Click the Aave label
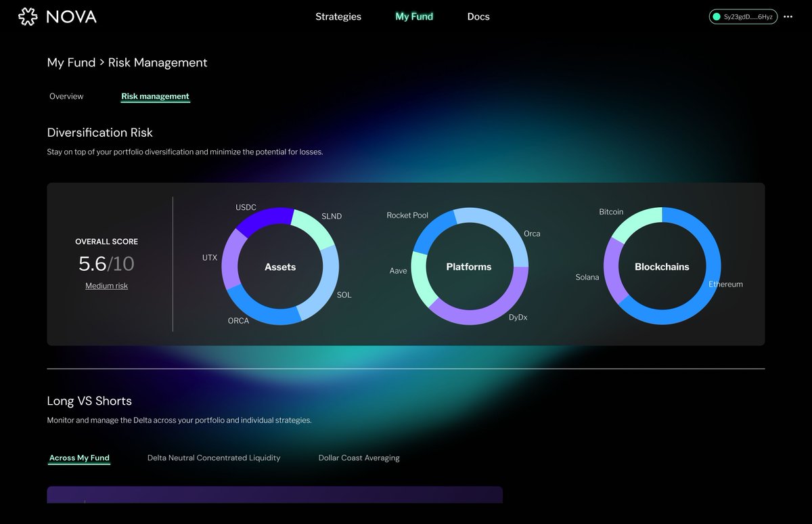Screen dimensions: 812x524 [x=399, y=271]
